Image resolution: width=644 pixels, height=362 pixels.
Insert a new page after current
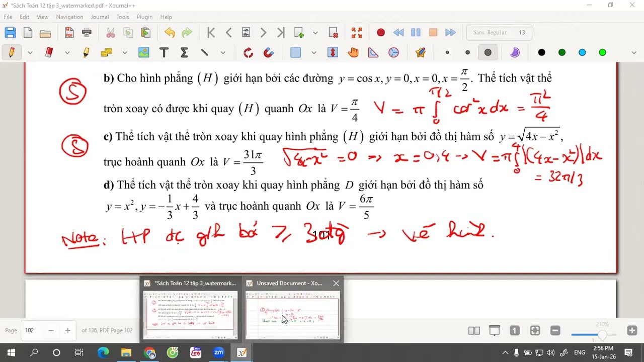tap(299, 33)
